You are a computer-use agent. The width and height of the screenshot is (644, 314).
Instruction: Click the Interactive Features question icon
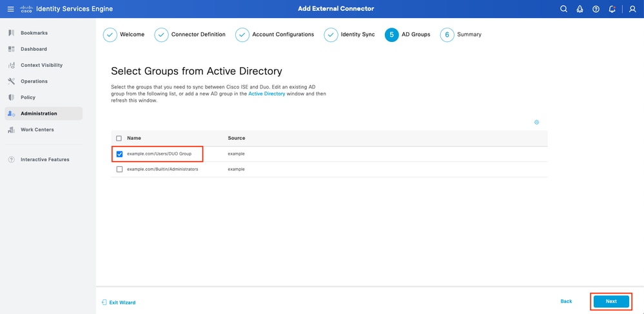click(12, 159)
